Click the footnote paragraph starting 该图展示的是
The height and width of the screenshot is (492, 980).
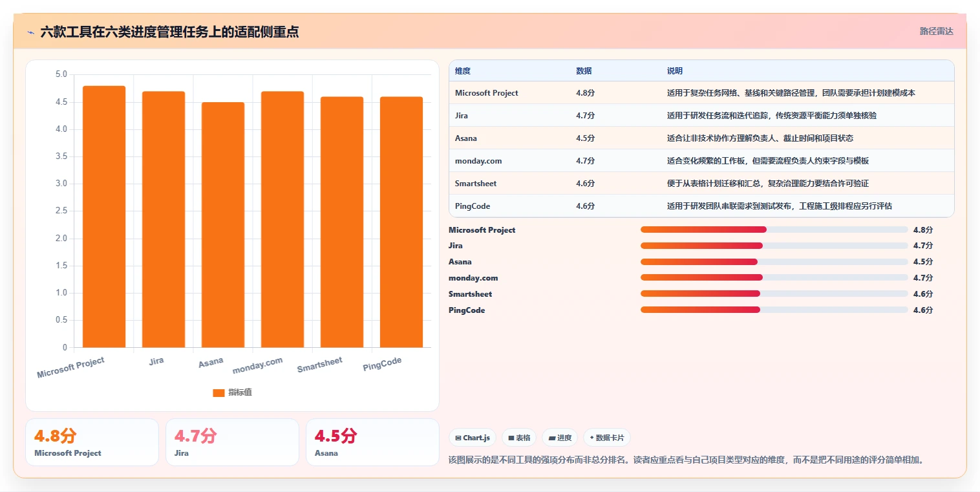pyautogui.click(x=688, y=460)
